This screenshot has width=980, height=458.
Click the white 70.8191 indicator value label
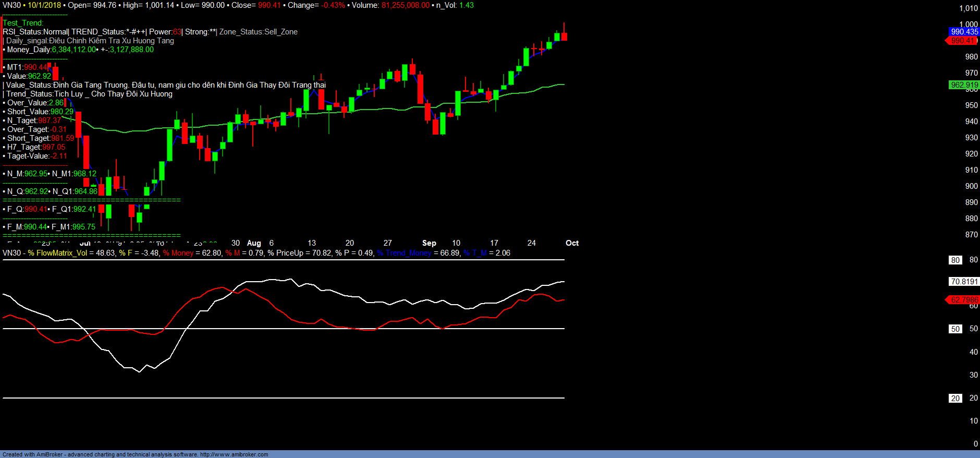(964, 282)
